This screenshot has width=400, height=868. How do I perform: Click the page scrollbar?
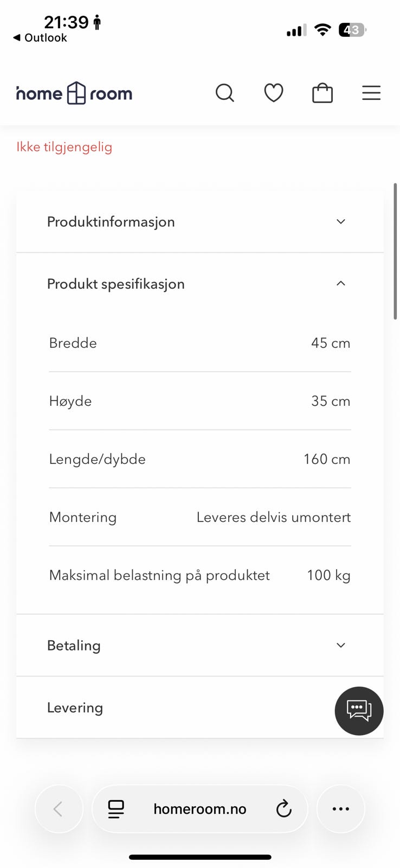[x=396, y=252]
